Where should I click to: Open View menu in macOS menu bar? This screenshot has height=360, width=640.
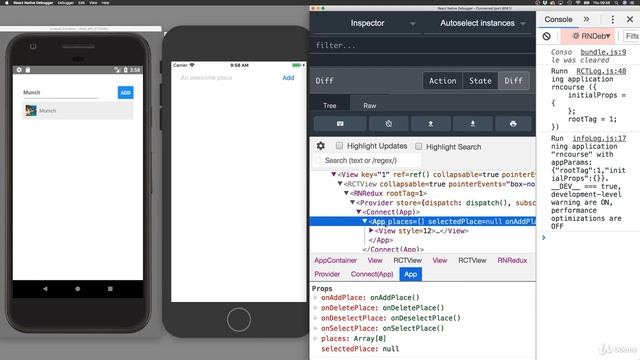pyautogui.click(x=93, y=2)
